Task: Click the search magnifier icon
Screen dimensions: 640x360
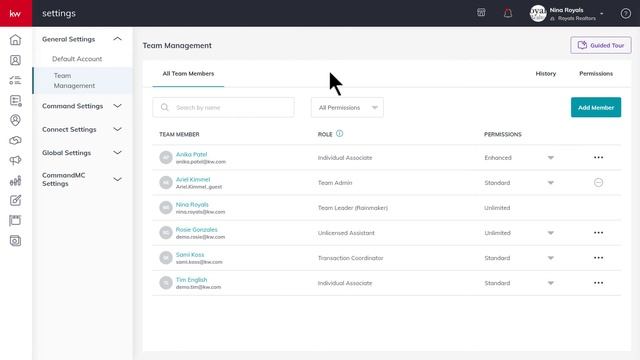Action: pos(164,107)
